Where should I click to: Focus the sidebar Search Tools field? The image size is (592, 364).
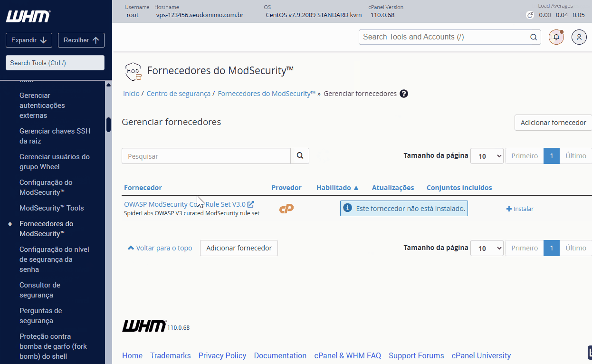55,63
